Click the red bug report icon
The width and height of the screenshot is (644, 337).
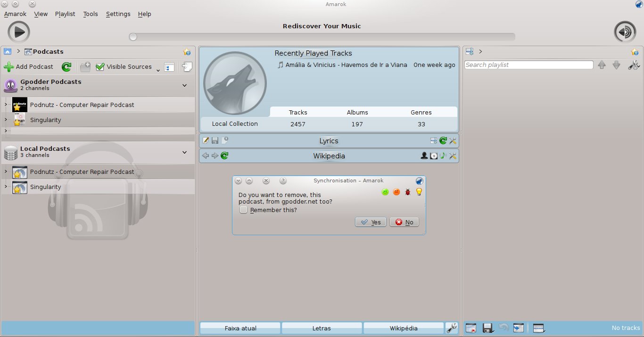(x=408, y=192)
